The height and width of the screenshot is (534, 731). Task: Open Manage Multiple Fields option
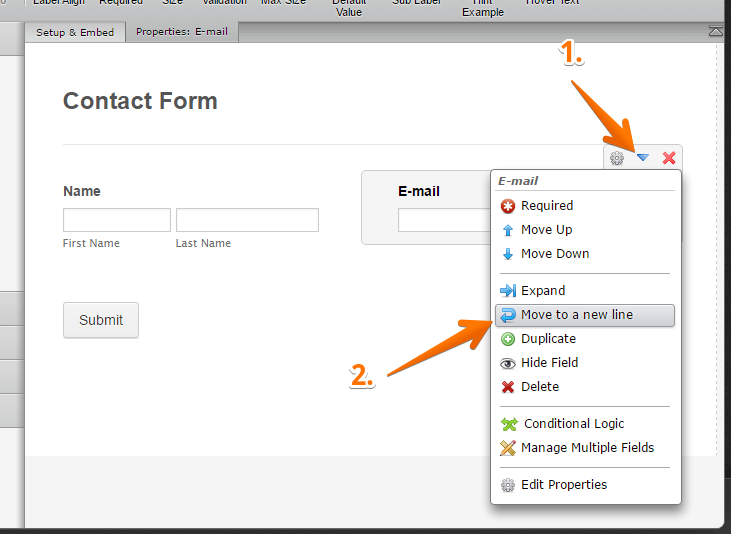(587, 448)
